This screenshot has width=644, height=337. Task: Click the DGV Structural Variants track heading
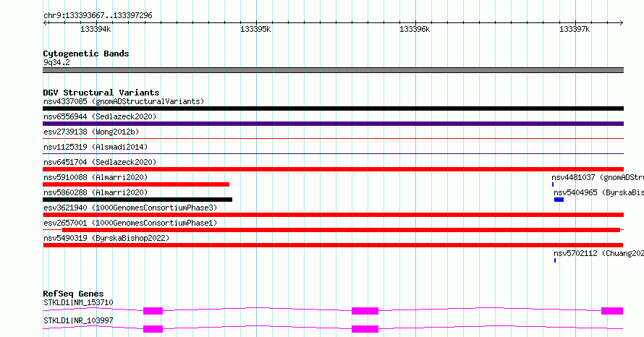[x=101, y=93]
